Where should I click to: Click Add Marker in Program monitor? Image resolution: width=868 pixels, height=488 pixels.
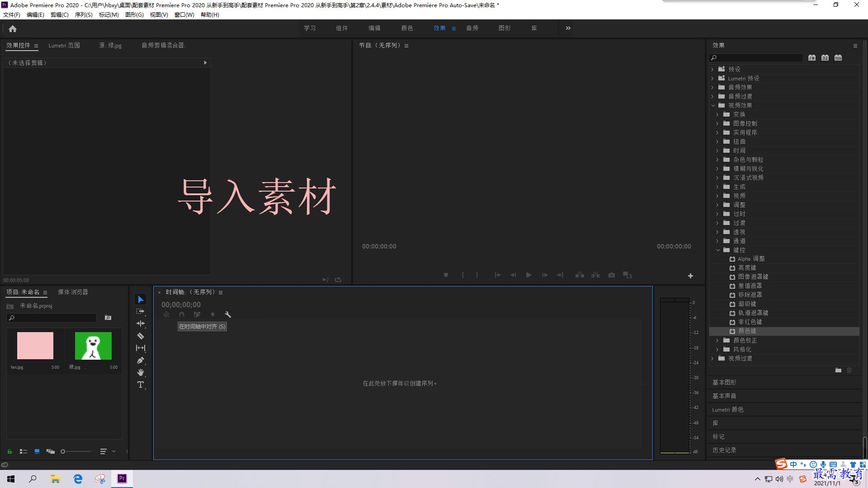446,275
